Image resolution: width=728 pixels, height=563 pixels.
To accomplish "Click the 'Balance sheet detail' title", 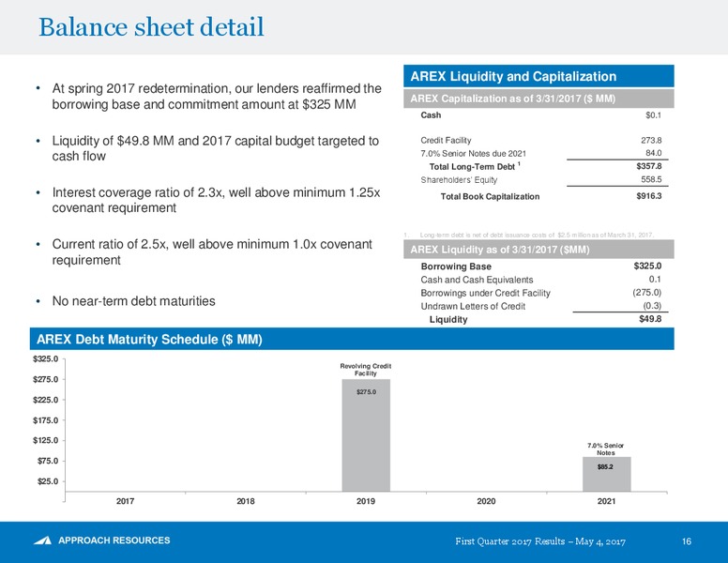I will pos(151,27).
